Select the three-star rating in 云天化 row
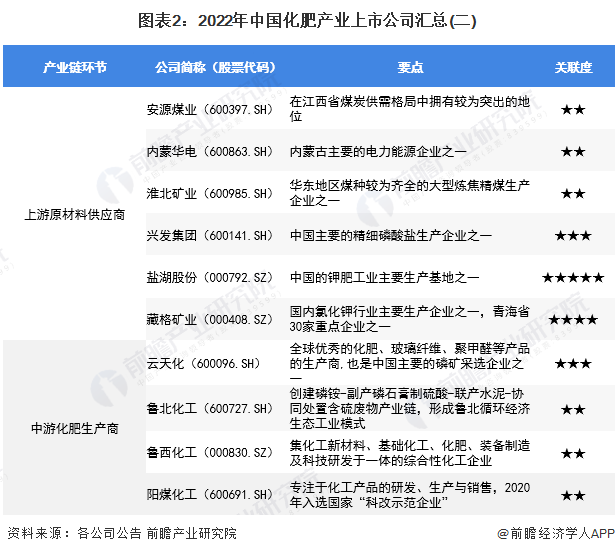This screenshot has height=554, width=615. click(572, 361)
